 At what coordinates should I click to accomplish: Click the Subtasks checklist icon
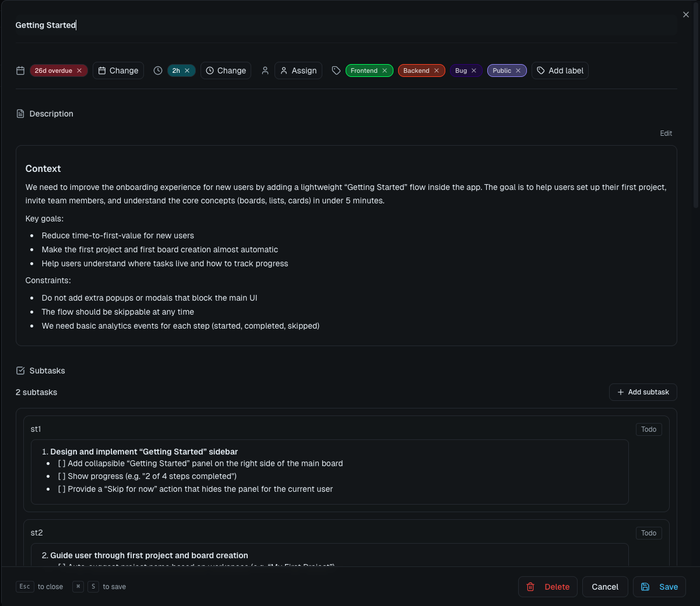click(20, 371)
